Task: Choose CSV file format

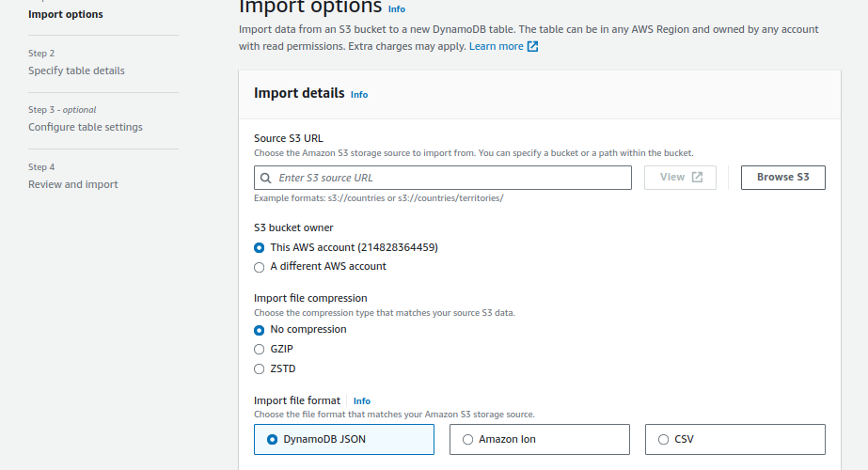Action: (x=734, y=440)
